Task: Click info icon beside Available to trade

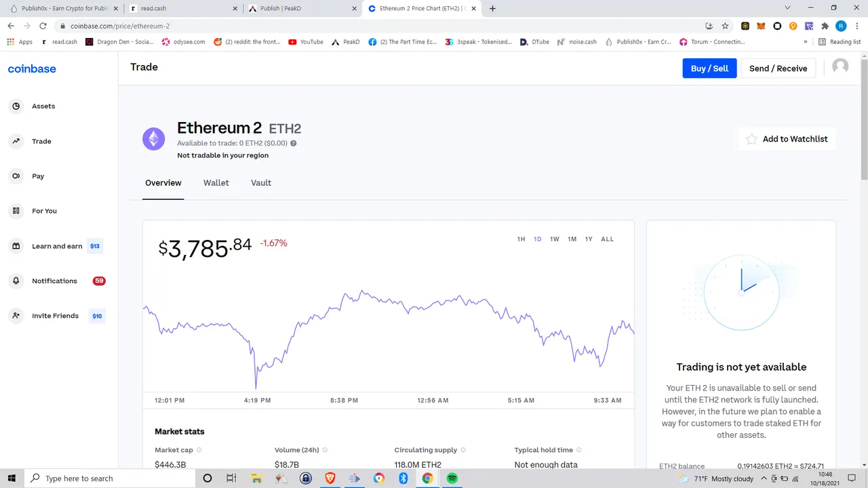Action: [x=293, y=144]
